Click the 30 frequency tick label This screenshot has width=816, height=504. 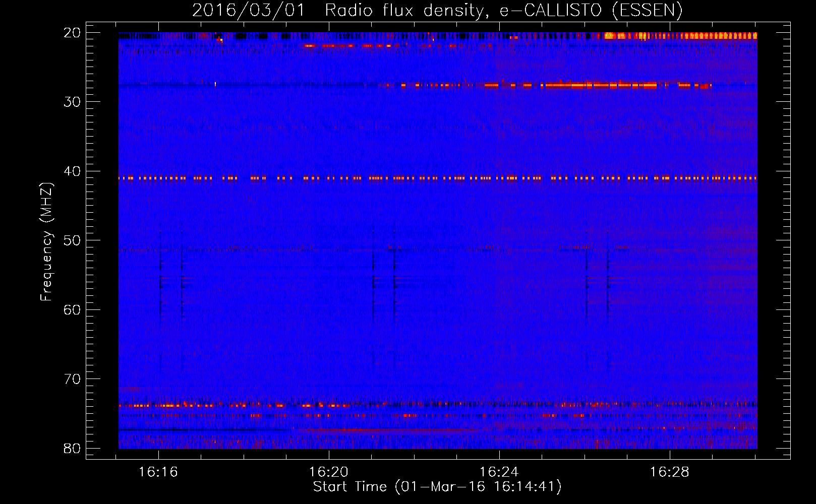[72, 102]
